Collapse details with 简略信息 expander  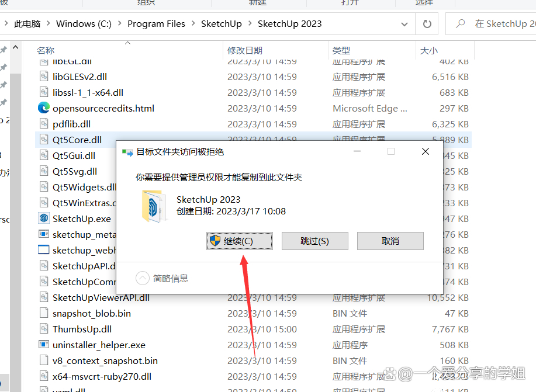click(x=143, y=278)
